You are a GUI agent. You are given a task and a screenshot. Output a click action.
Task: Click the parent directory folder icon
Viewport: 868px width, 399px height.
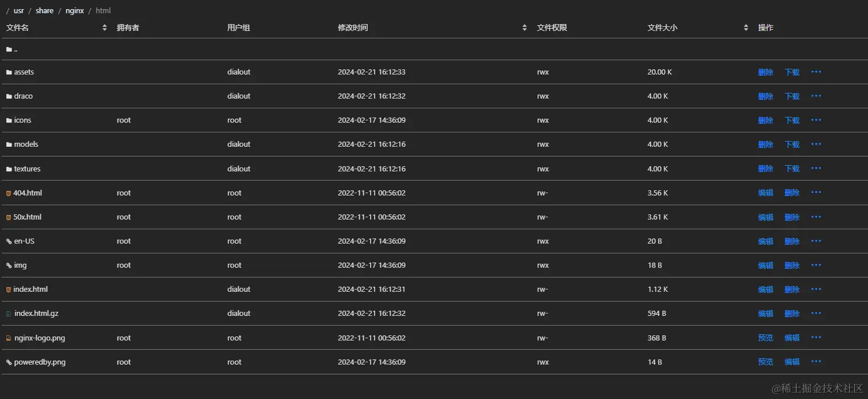9,49
